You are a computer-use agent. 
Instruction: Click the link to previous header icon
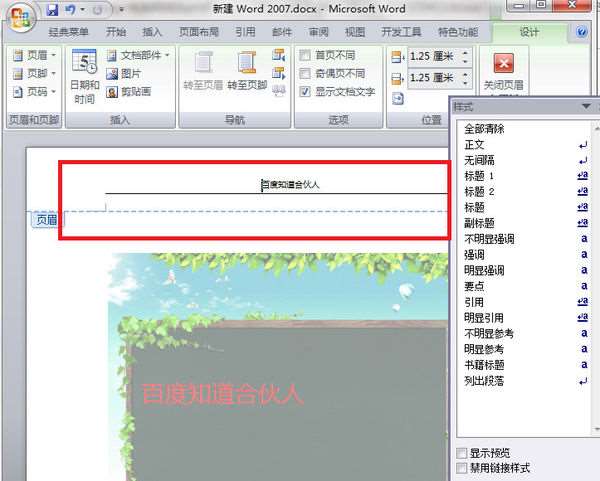(279, 90)
